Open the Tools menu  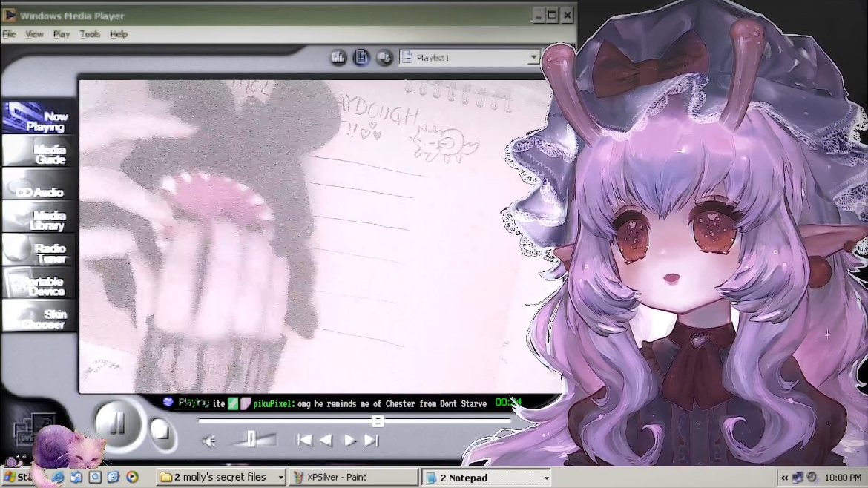[x=90, y=34]
